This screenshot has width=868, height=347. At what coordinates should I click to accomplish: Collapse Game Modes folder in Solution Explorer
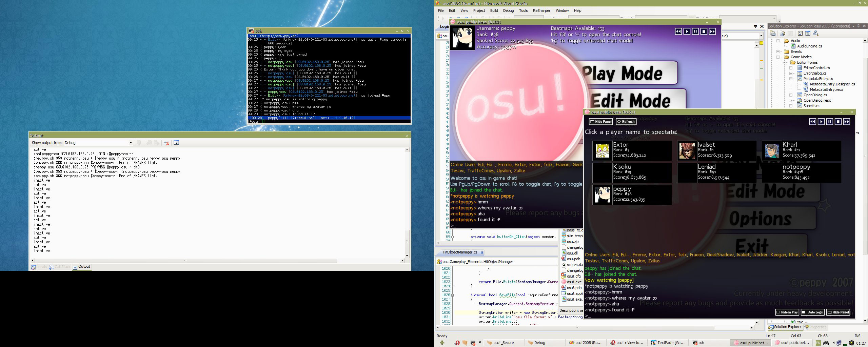point(778,57)
